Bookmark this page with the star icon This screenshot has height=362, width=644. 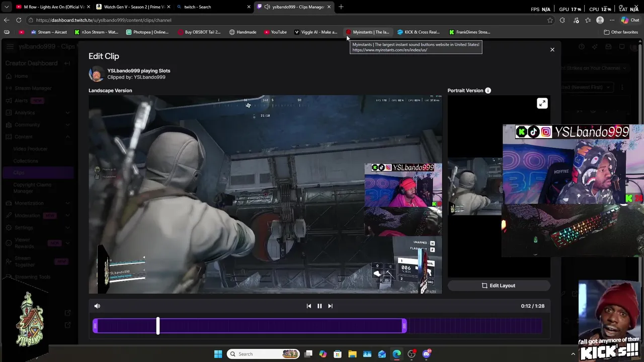pos(550,20)
